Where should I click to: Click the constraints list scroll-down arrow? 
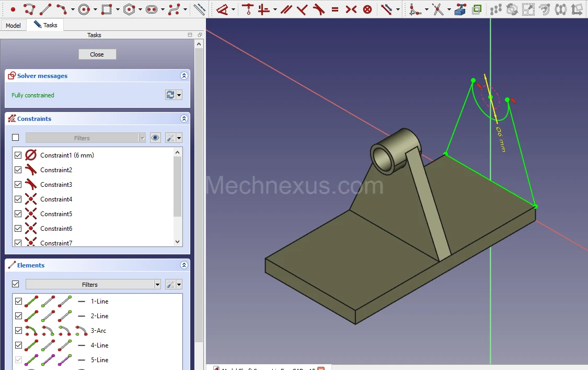(177, 242)
